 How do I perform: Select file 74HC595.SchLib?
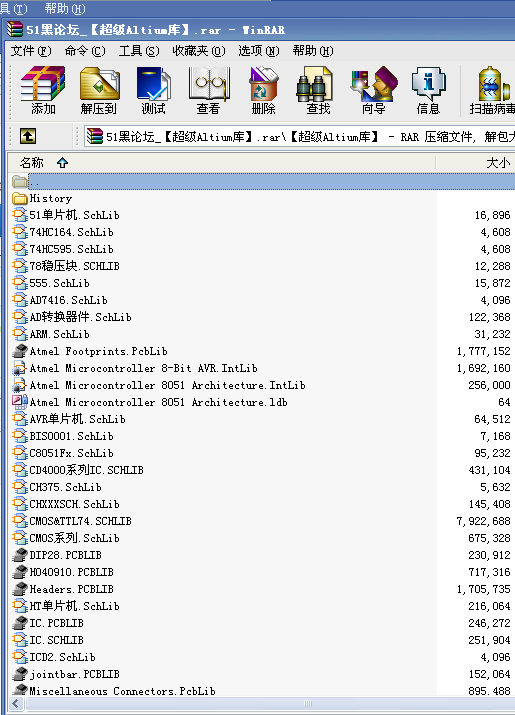coord(71,249)
